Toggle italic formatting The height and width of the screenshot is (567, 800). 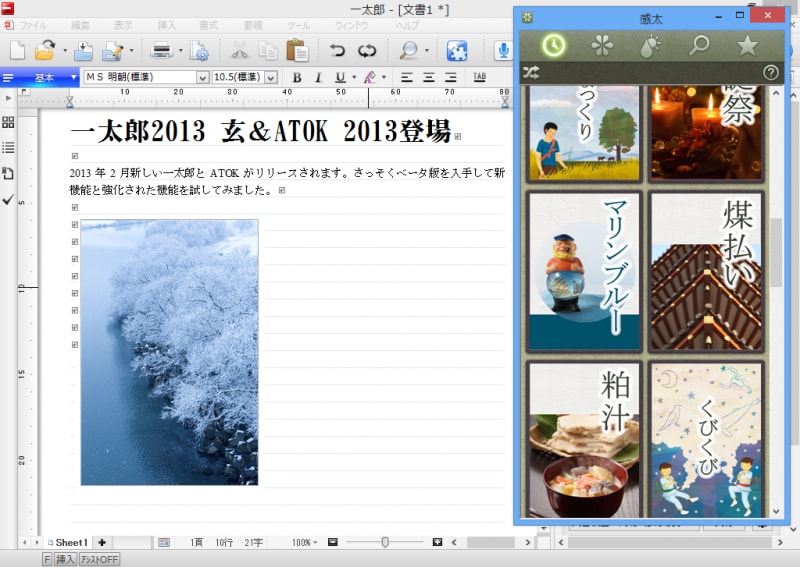pos(318,77)
